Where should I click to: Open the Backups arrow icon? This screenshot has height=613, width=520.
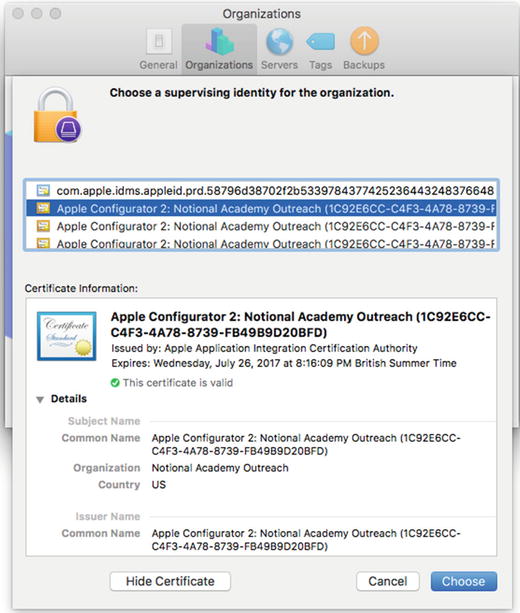[364, 41]
